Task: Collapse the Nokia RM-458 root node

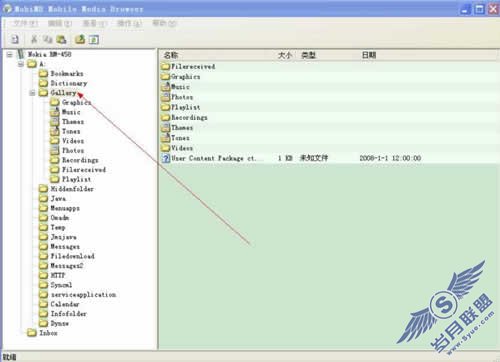Action: click(x=10, y=54)
